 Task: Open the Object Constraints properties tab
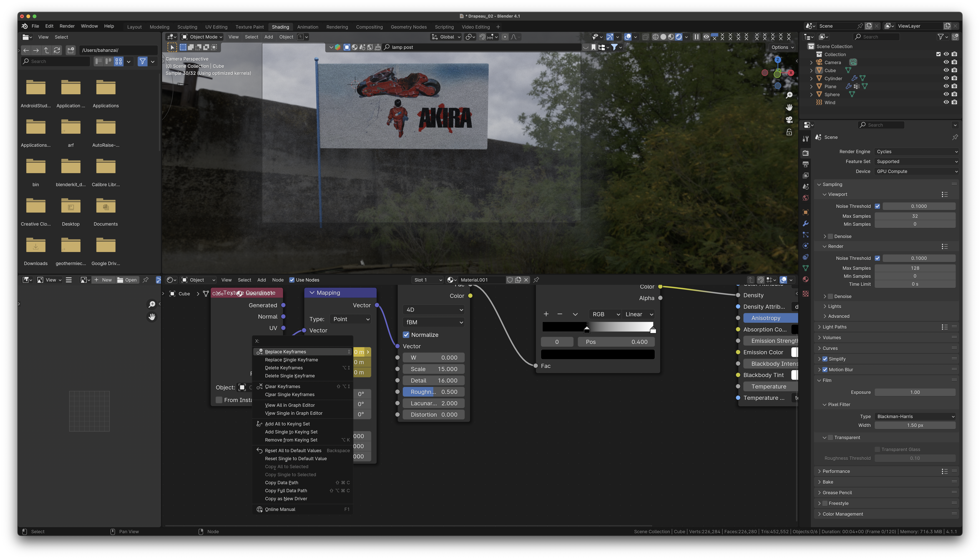point(805,257)
